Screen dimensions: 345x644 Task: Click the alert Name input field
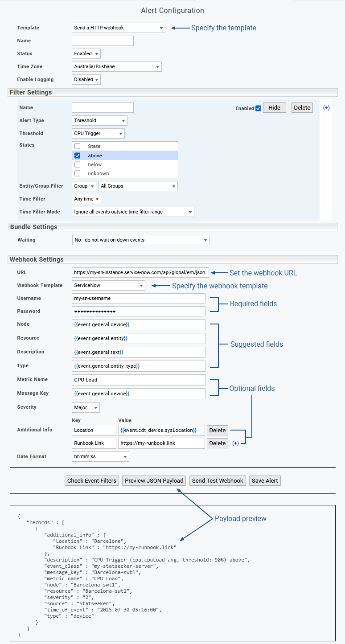[103, 41]
